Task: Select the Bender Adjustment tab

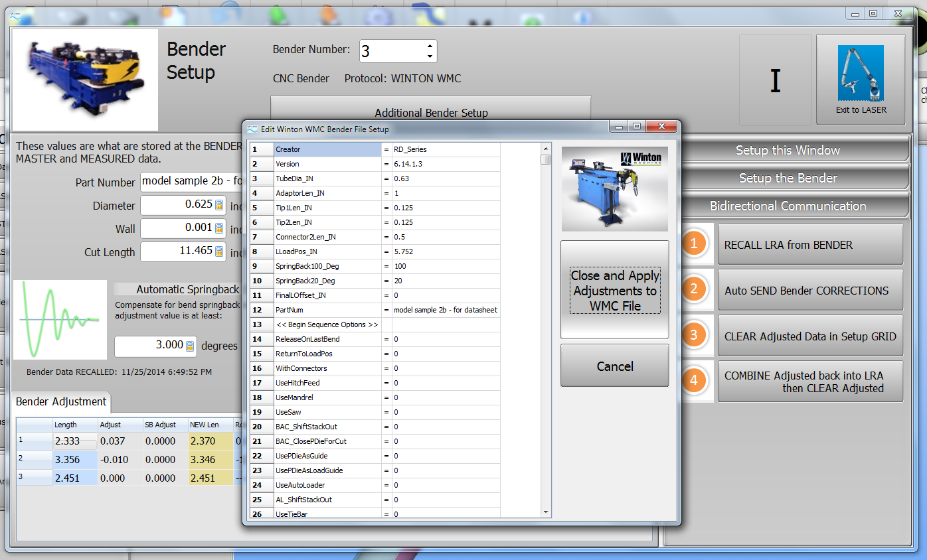Action: point(61,402)
